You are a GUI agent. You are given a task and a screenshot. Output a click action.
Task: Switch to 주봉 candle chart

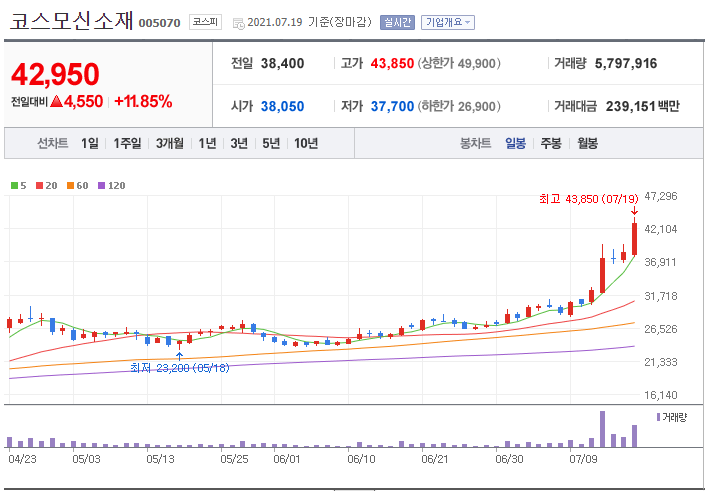click(x=551, y=143)
